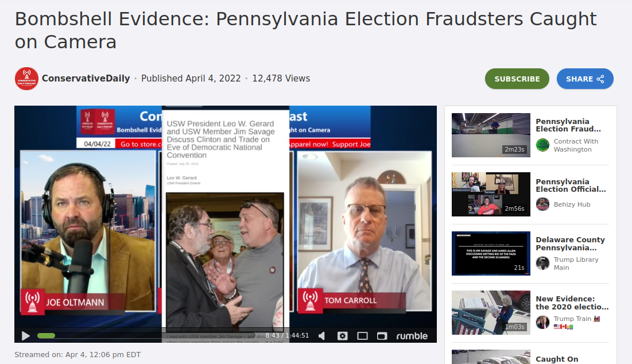Open ConservativeDaily channel name link
The image size is (632, 364).
pyautogui.click(x=86, y=78)
